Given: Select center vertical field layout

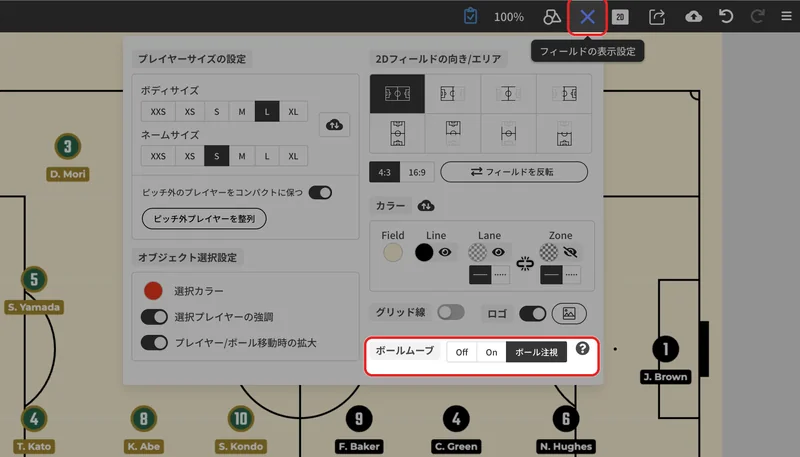Looking at the screenshot, I should click(508, 133).
